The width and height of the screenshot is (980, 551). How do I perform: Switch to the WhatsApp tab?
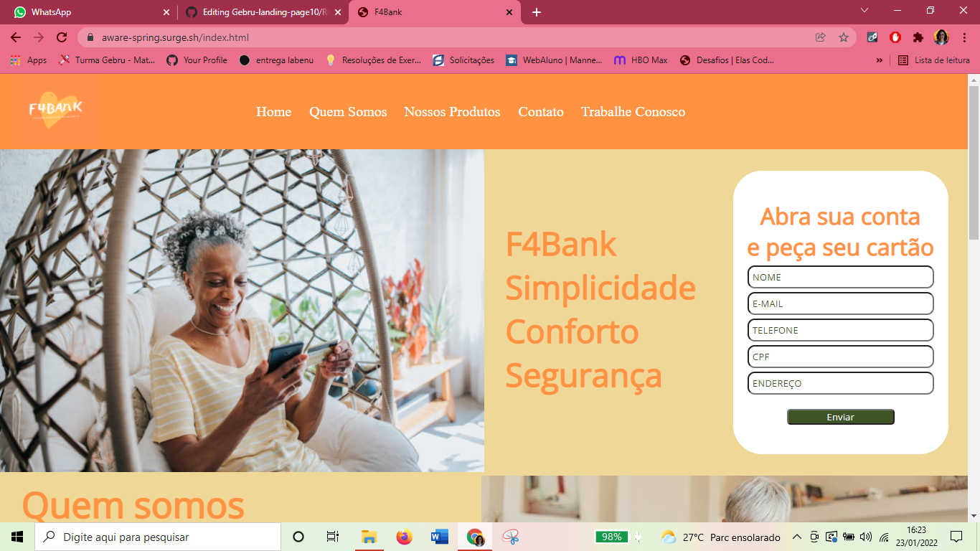[x=88, y=12]
